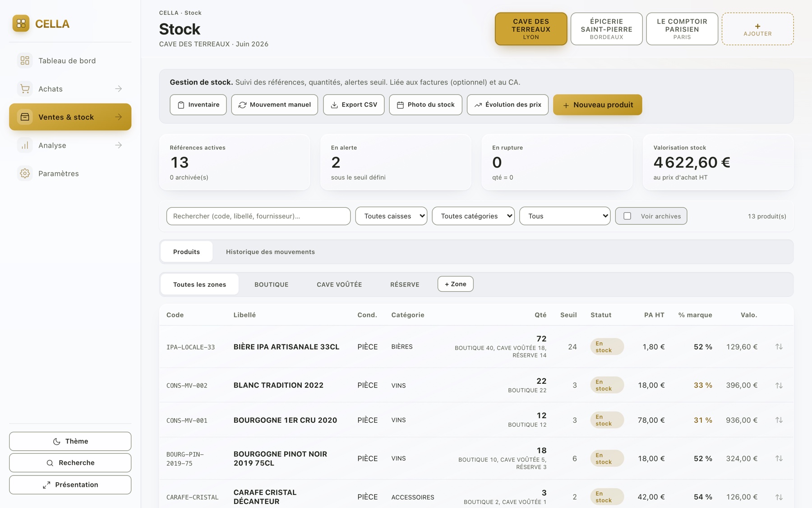Open Tableau de bord in the sidebar
The width and height of the screenshot is (812, 508).
pos(70,61)
